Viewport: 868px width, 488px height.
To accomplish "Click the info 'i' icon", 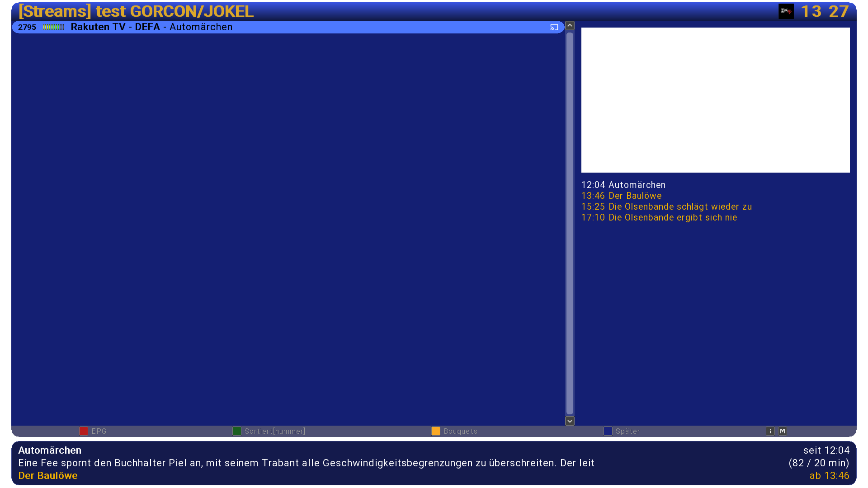I will [x=770, y=431].
